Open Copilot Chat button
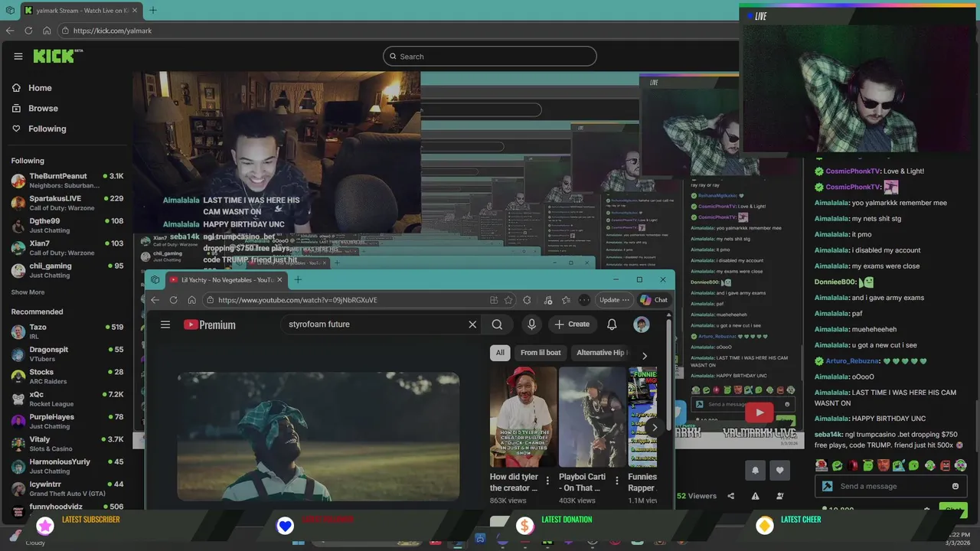This screenshot has width=980, height=551. (654, 300)
